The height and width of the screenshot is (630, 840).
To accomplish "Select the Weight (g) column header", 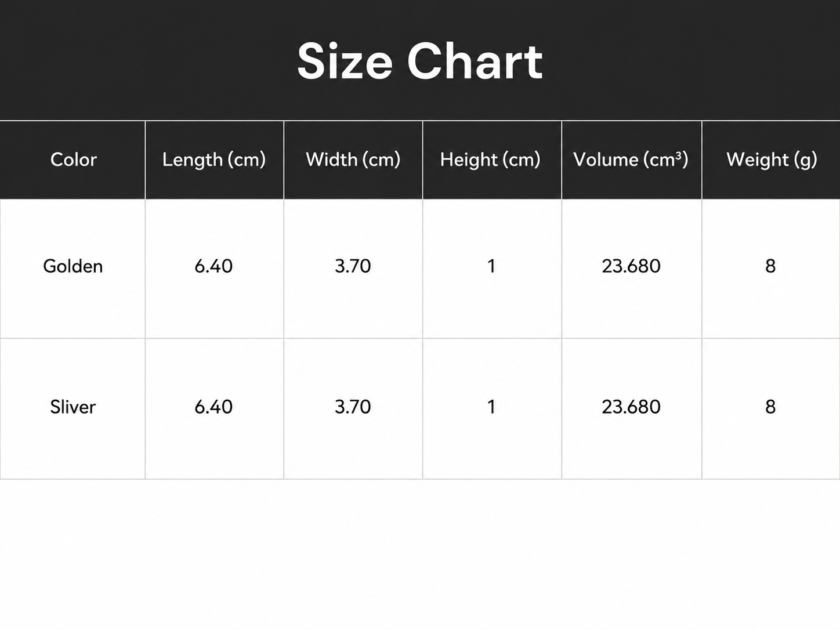I will 772,160.
